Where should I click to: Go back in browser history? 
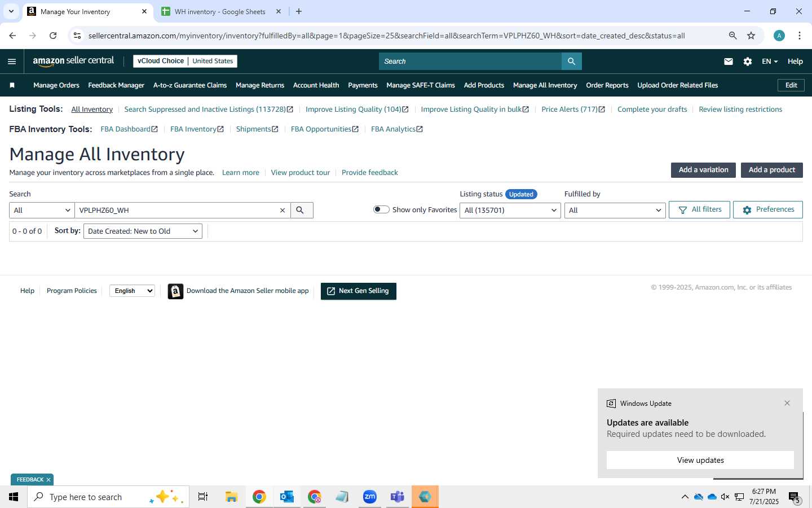coord(12,36)
